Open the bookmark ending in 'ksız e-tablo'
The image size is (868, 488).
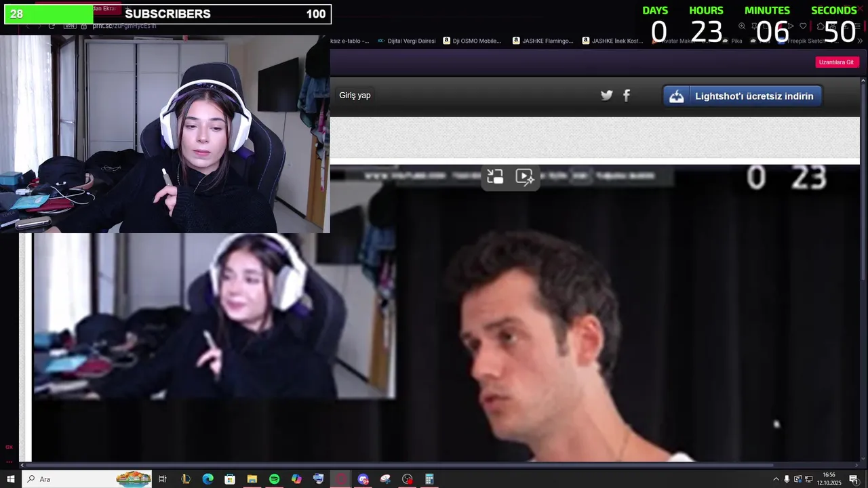[x=350, y=41]
